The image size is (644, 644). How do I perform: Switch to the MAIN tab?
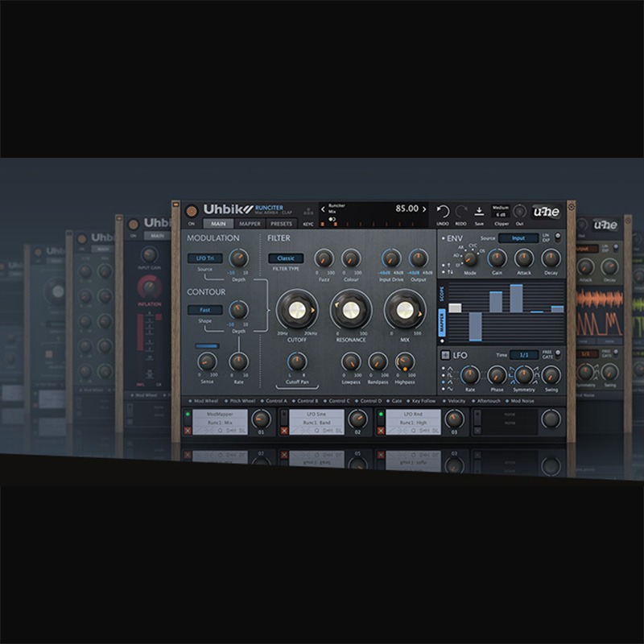click(x=218, y=224)
